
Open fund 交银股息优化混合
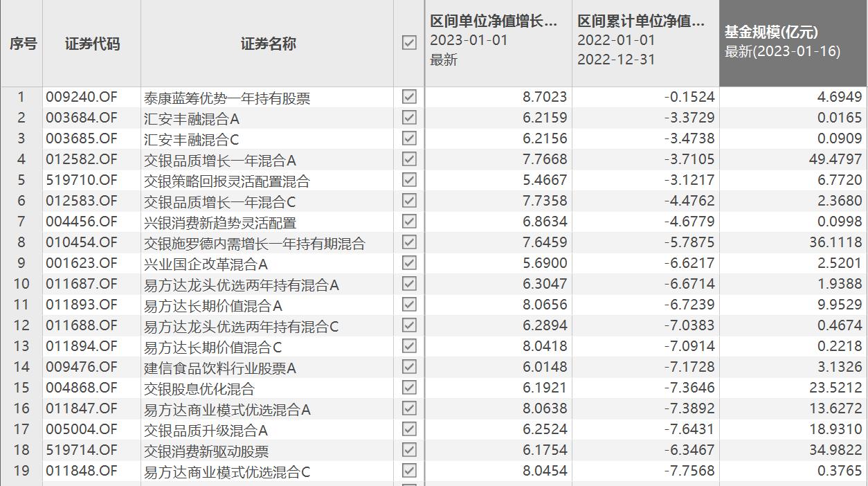pyautogui.click(x=199, y=388)
